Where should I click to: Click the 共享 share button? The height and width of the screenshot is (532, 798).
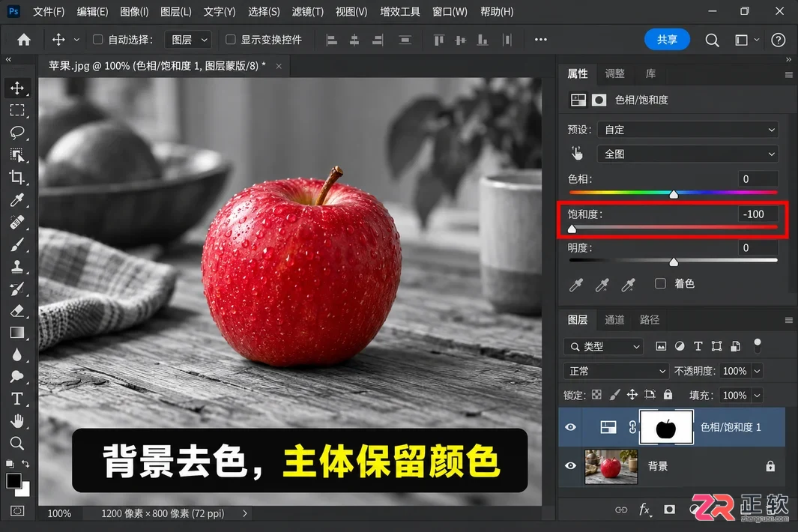pyautogui.click(x=667, y=40)
